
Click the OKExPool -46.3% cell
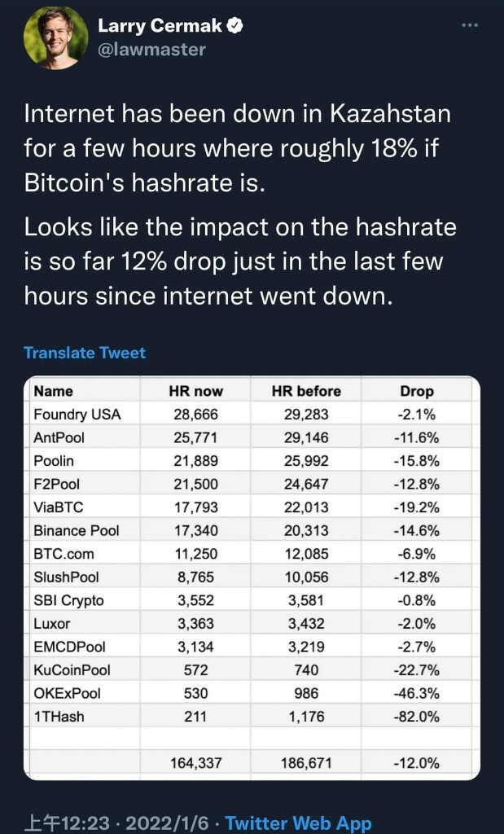(417, 693)
